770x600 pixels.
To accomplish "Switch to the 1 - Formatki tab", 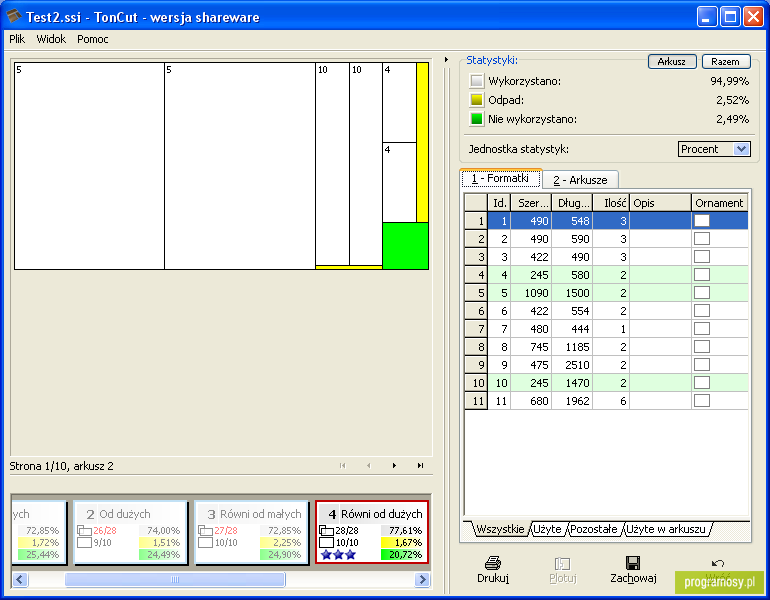I will point(501,178).
